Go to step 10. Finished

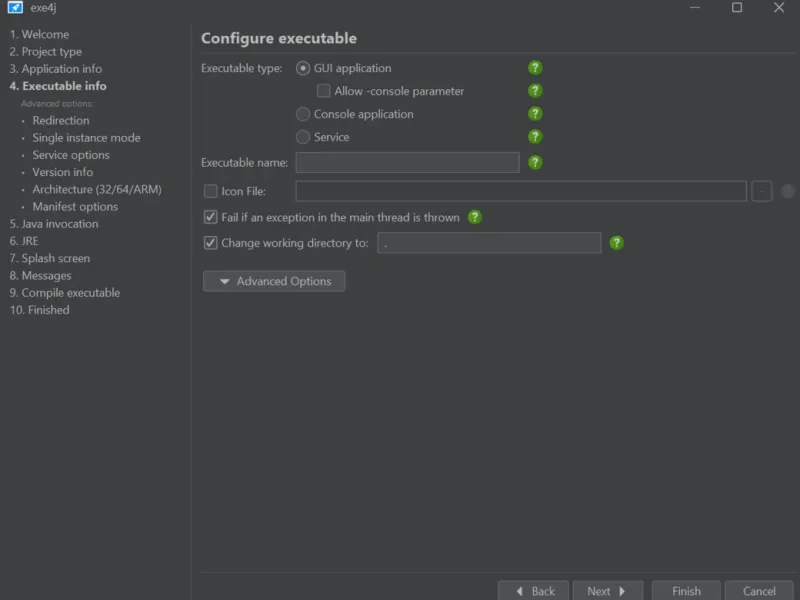(39, 310)
